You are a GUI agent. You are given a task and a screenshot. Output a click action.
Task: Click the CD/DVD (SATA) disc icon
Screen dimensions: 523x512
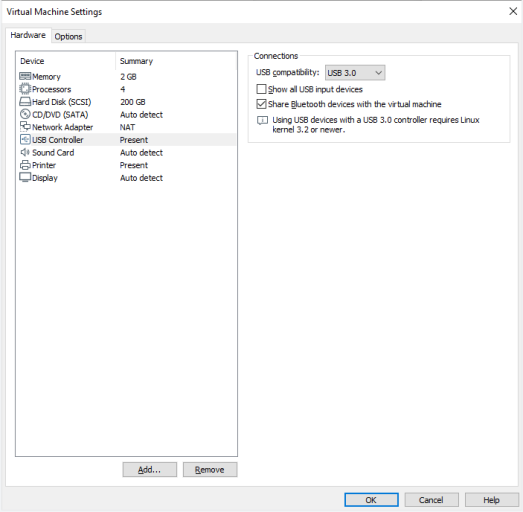click(25, 114)
